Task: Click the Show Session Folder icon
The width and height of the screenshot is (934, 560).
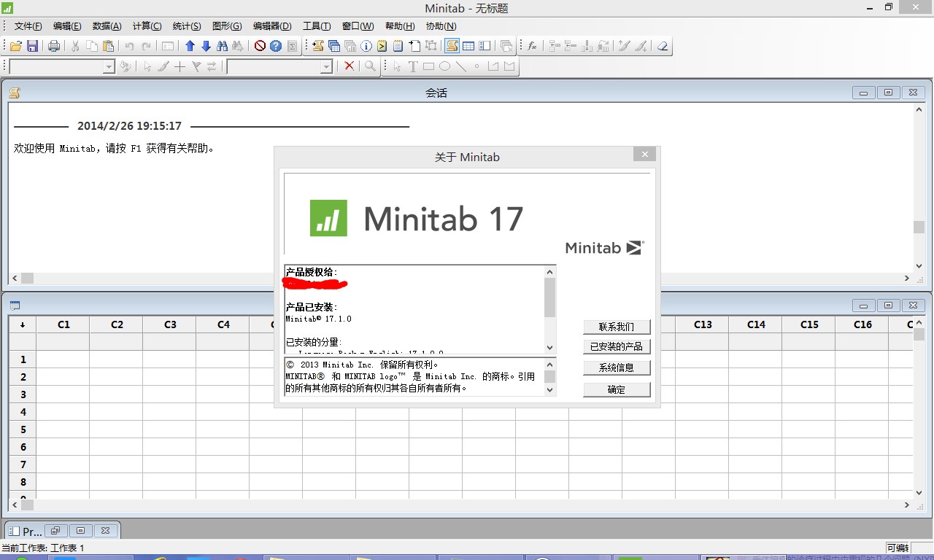Action: pyautogui.click(x=318, y=46)
